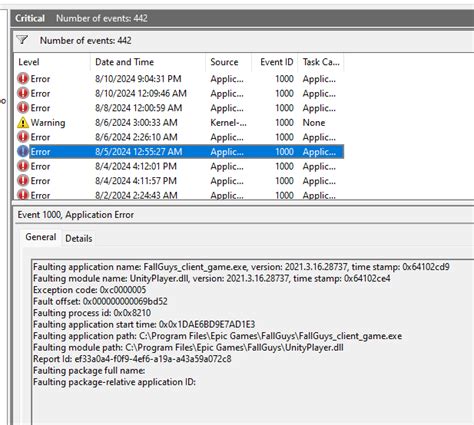474x425 pixels.
Task: Select the error icon for 8/10/2024 9:04:31 PM
Action: (x=23, y=79)
